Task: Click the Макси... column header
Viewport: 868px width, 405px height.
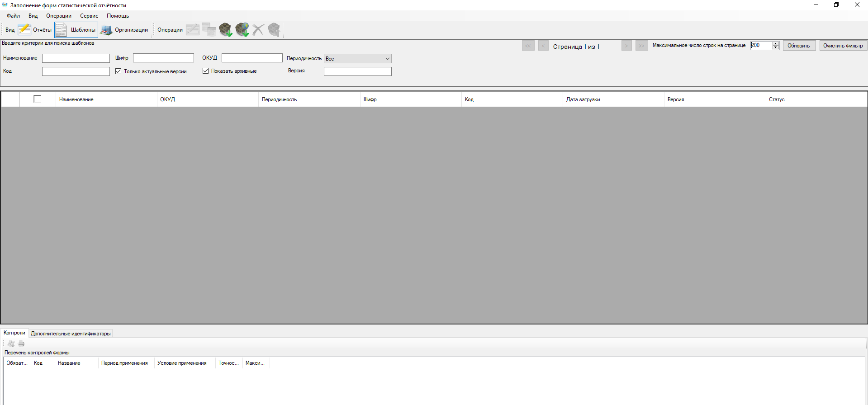Action: (256, 363)
